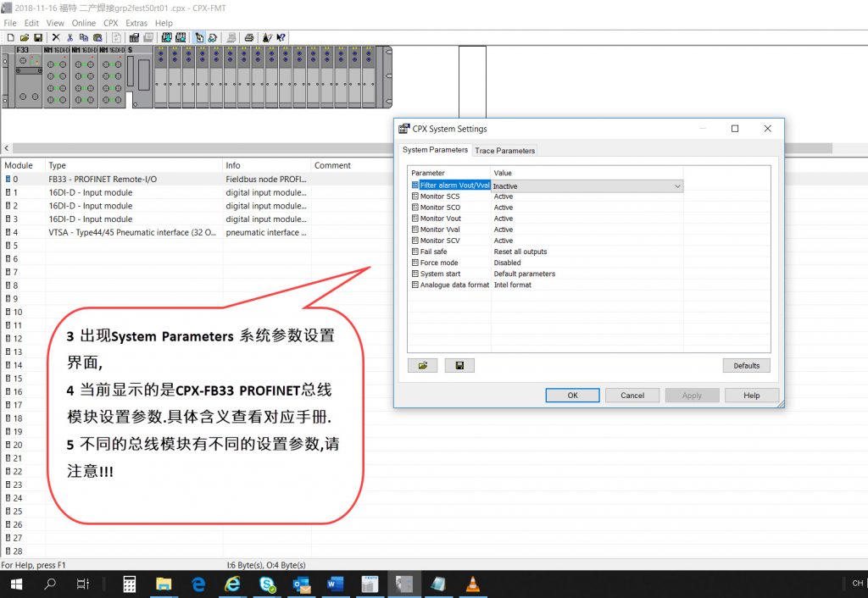Viewport: 868px width, 598px height.
Task: Create a new CPX project file
Action: [10, 37]
